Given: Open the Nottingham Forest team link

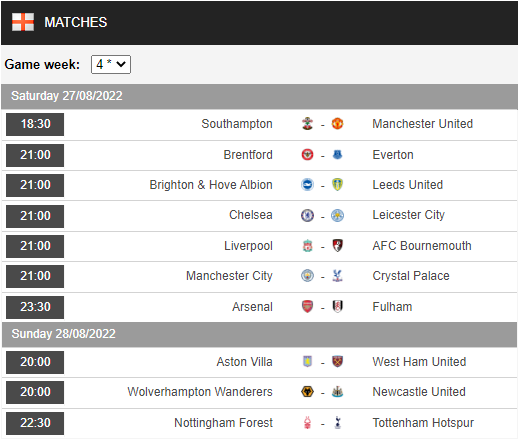Looking at the screenshot, I should point(223,423).
